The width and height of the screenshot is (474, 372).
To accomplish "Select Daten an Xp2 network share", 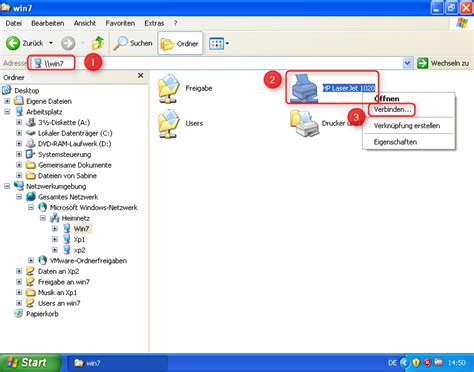I will 58,271.
